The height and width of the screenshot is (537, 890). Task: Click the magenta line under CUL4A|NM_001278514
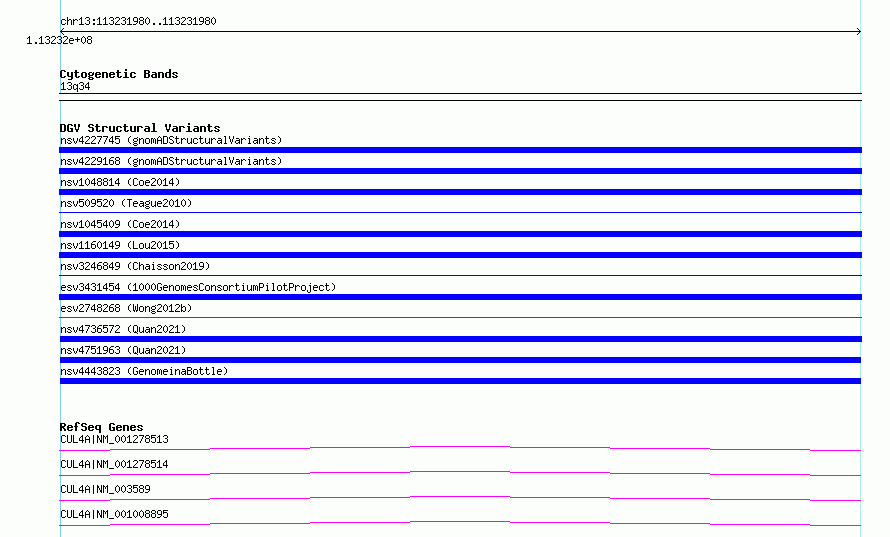pyautogui.click(x=460, y=473)
